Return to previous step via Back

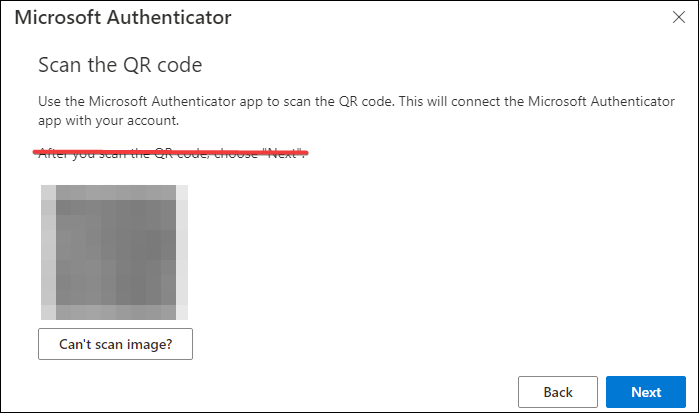(558, 392)
